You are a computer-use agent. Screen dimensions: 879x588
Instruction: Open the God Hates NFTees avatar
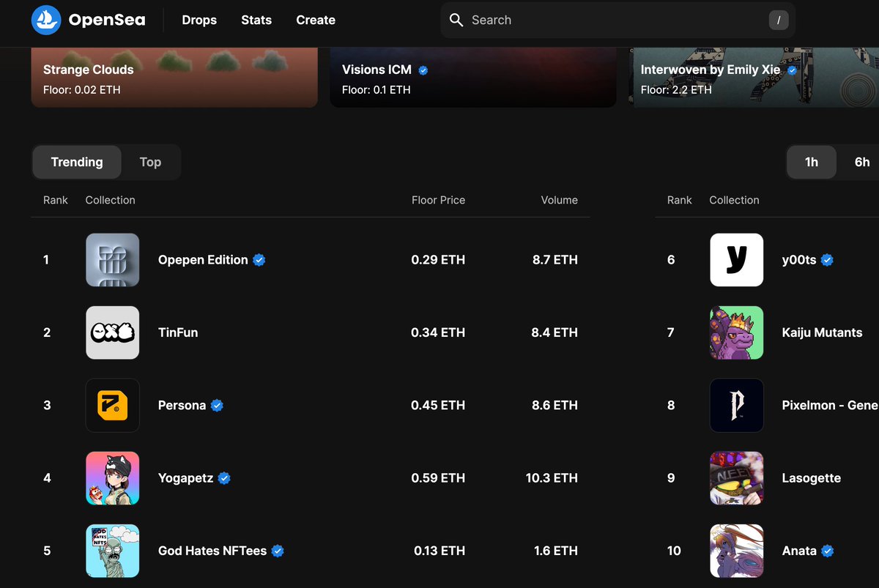pos(112,551)
